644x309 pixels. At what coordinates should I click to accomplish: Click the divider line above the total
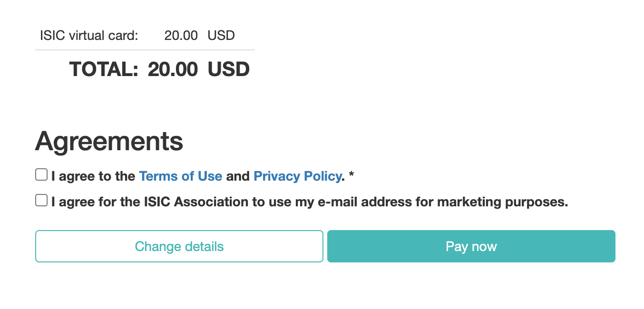click(x=145, y=50)
